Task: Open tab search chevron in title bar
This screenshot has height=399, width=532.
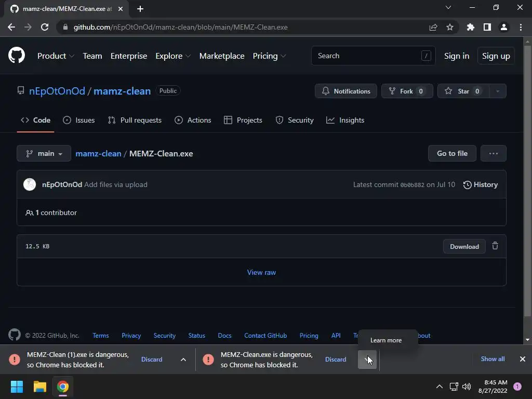Action: pyautogui.click(x=448, y=7)
